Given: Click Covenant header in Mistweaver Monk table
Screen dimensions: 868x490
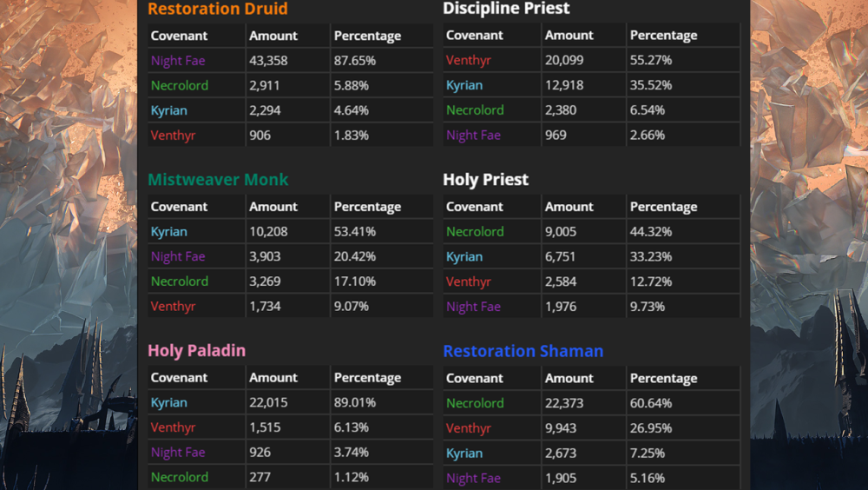Looking at the screenshot, I should coord(179,207).
